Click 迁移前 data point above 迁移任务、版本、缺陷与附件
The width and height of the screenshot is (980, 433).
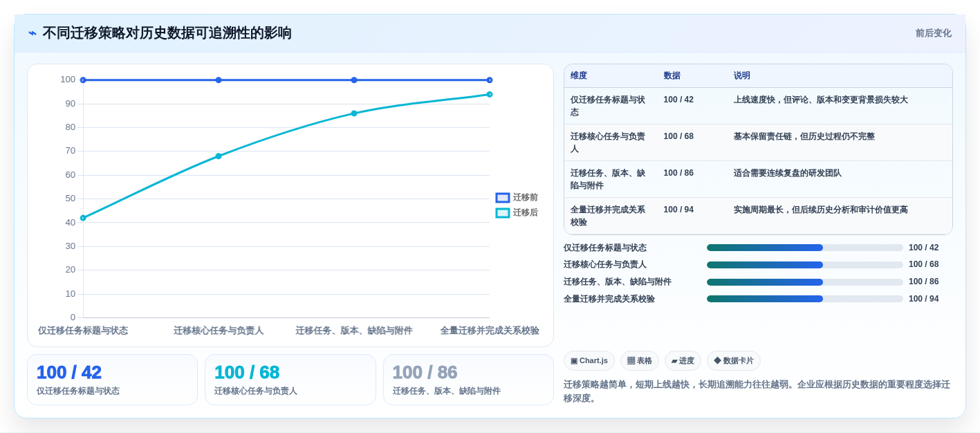click(x=354, y=80)
